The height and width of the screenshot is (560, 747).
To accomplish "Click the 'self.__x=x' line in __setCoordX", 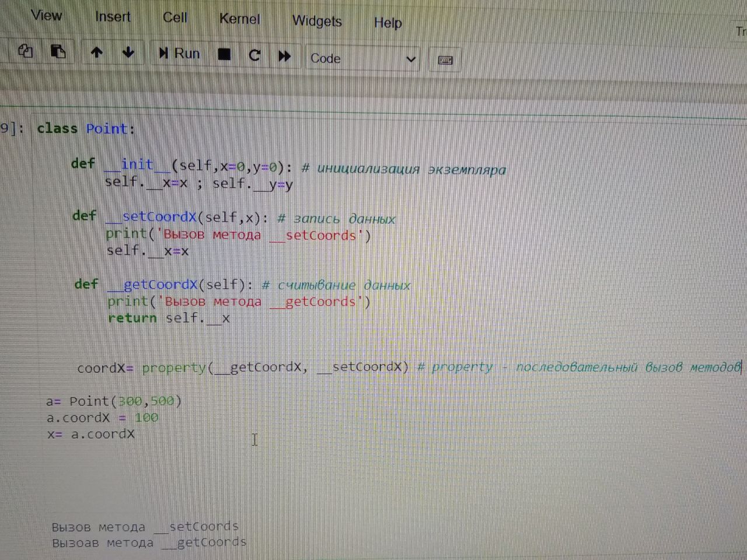I will (148, 251).
